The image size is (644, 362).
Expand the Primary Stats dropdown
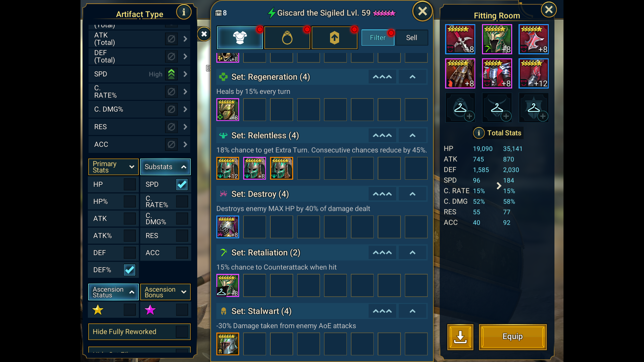(113, 167)
